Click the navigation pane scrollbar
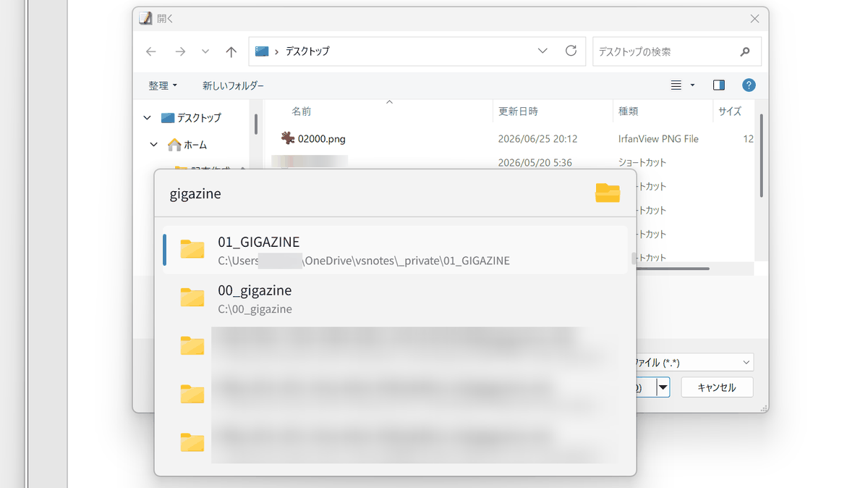The height and width of the screenshot is (488, 868). (x=256, y=125)
